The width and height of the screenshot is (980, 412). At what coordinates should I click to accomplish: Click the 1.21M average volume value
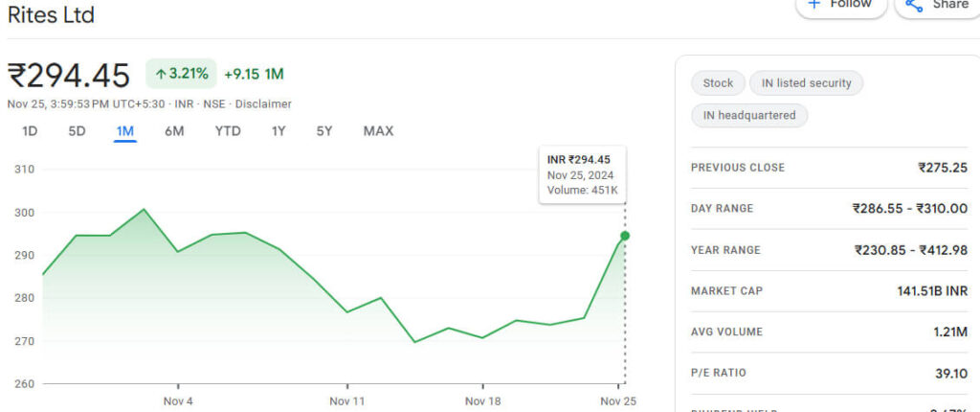point(950,332)
